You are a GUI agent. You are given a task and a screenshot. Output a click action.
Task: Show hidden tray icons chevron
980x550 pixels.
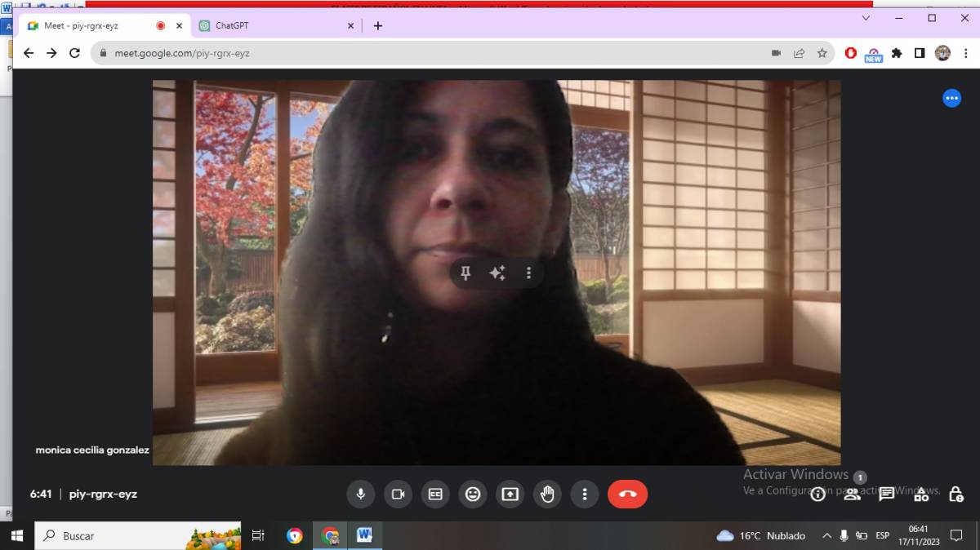coord(826,535)
